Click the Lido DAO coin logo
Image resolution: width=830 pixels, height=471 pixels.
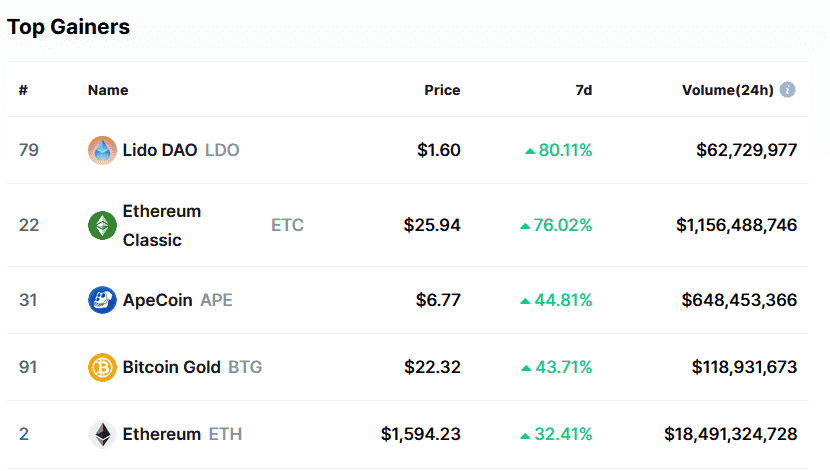click(x=102, y=150)
